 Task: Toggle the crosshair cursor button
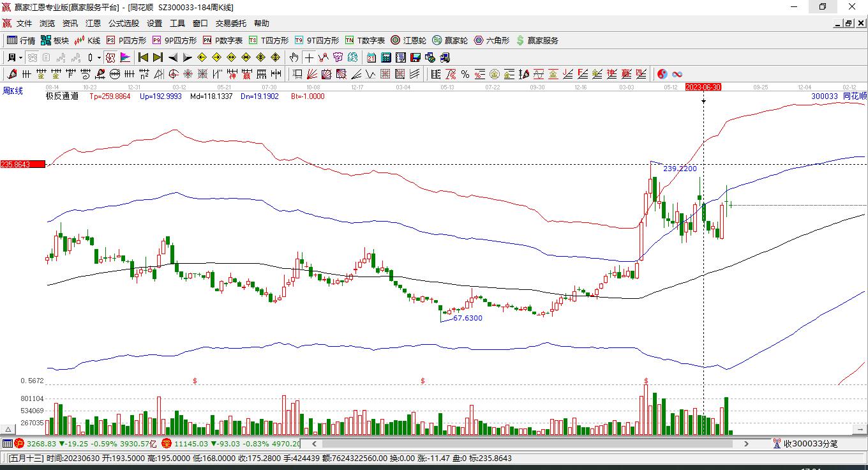309,57
